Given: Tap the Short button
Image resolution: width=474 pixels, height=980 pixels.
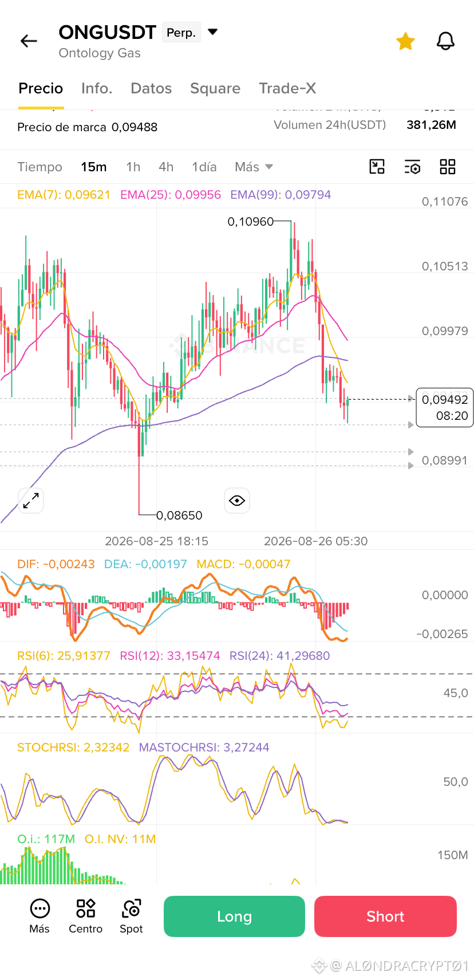Looking at the screenshot, I should pos(385,916).
